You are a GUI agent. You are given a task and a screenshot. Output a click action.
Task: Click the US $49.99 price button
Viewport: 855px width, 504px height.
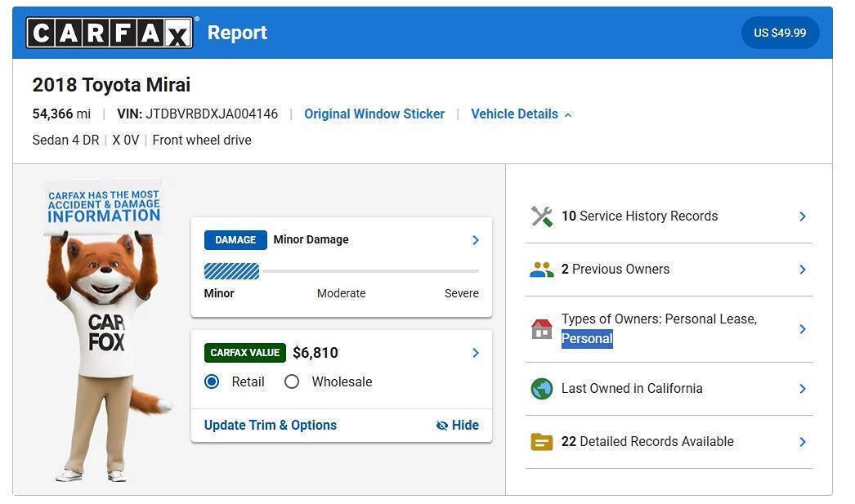(x=780, y=33)
